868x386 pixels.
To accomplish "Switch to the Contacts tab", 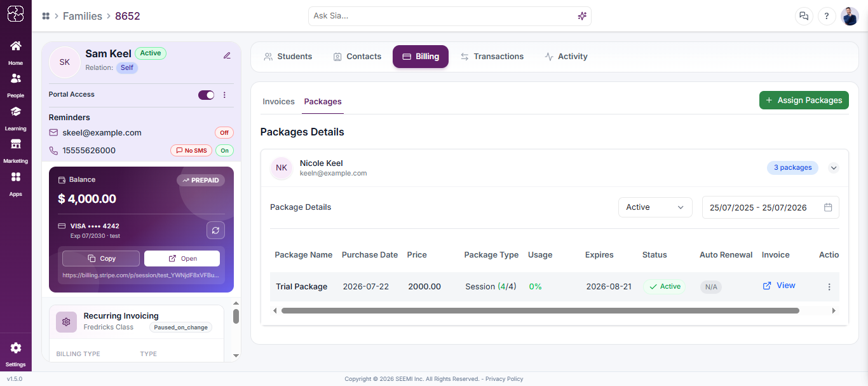I will tap(357, 57).
